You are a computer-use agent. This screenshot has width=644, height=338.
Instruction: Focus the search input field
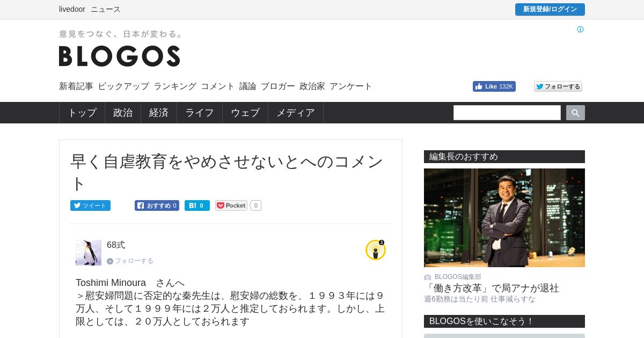click(507, 113)
